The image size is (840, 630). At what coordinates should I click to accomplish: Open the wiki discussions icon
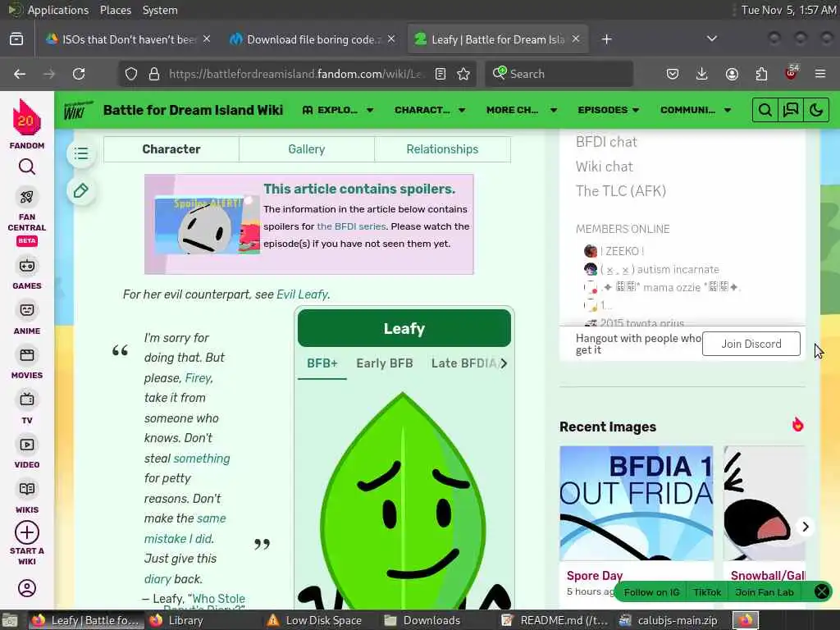(x=791, y=110)
